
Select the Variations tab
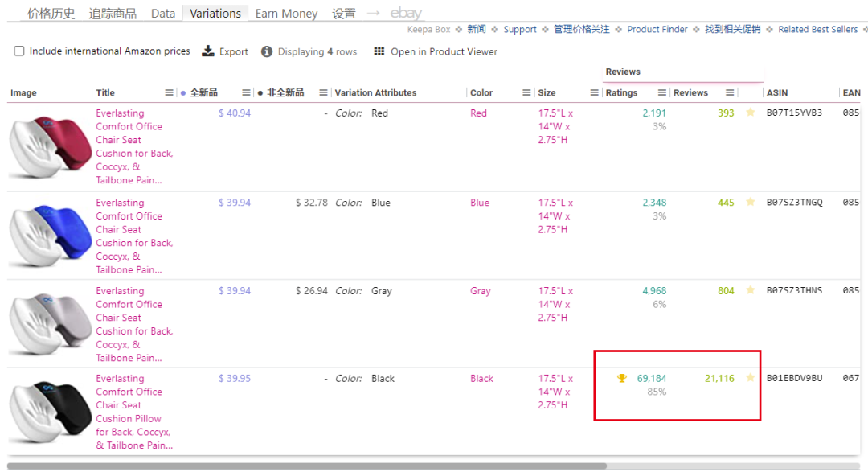click(215, 14)
